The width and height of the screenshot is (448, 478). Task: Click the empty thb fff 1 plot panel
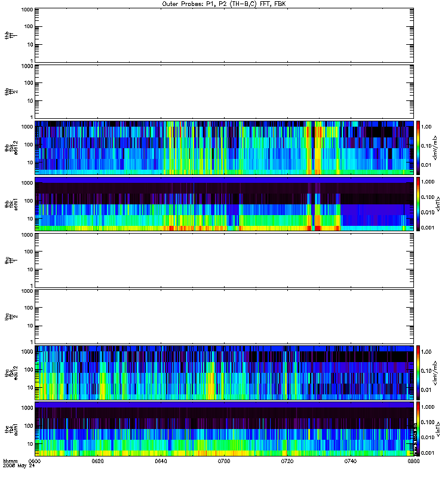tap(224, 35)
